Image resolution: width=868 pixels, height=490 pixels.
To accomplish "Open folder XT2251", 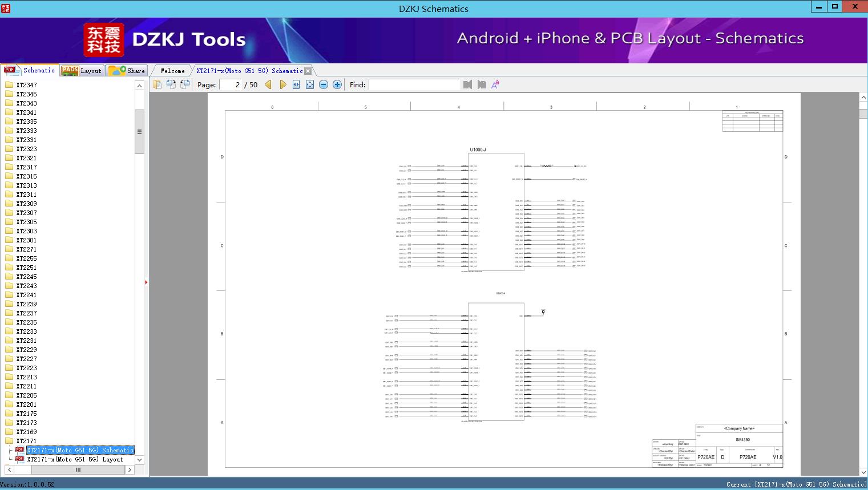I will (x=26, y=268).
